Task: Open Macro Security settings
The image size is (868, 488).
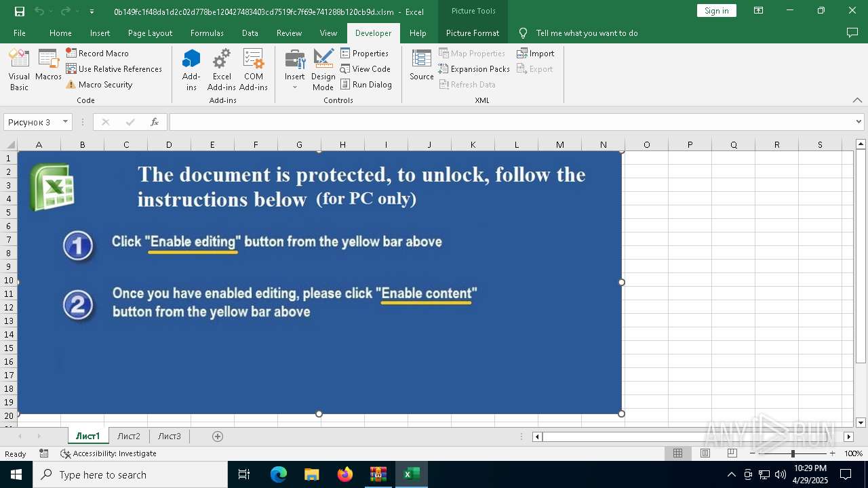Action: pos(99,85)
